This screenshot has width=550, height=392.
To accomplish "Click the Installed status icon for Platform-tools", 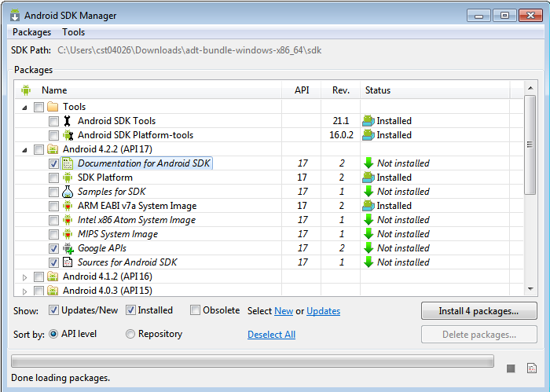I will (x=368, y=135).
